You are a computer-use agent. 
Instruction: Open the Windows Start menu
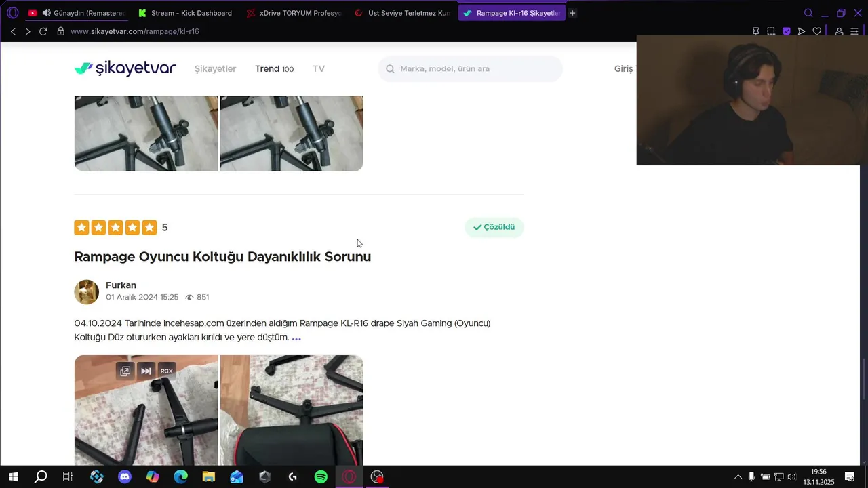pyautogui.click(x=13, y=477)
